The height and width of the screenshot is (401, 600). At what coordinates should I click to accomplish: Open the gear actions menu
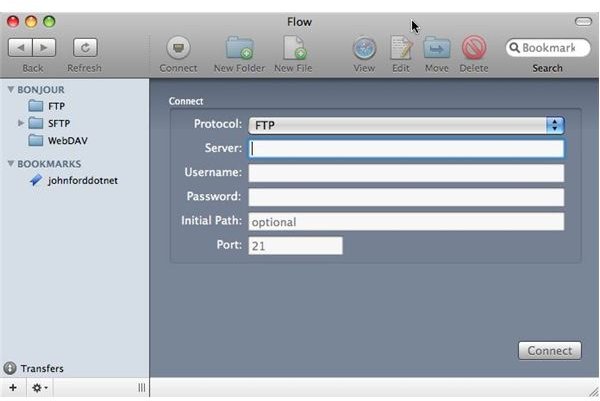[39, 388]
